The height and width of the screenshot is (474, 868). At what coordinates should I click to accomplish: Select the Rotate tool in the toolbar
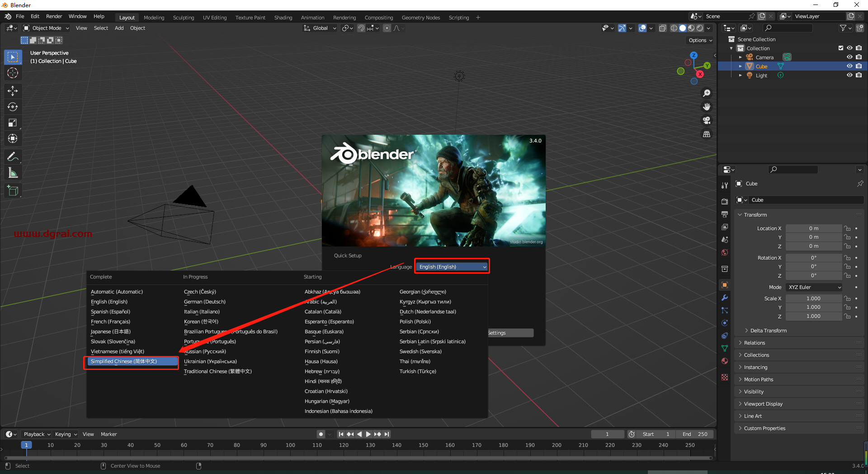[13, 107]
